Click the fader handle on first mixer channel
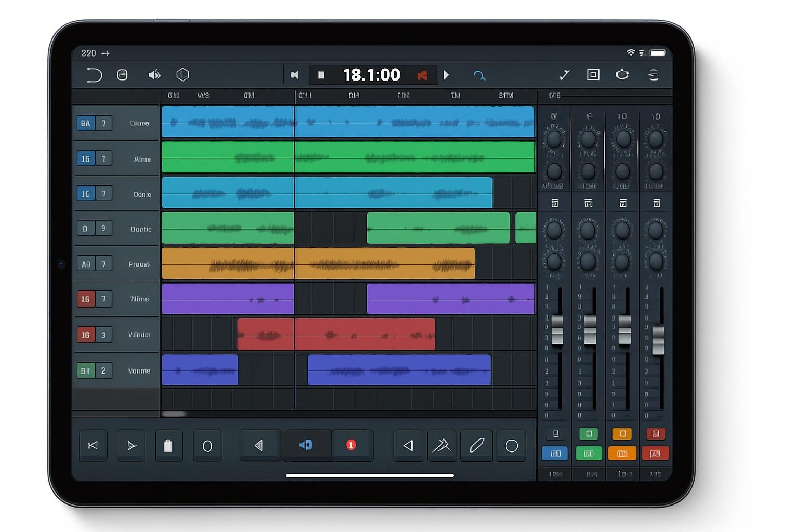Screen dimensions: 798x532 tap(557, 329)
